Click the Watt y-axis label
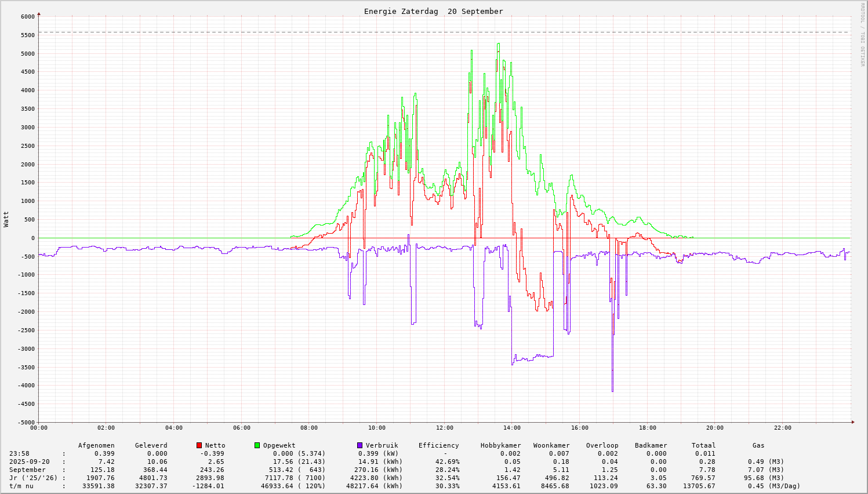The image size is (868, 494). pos(6,219)
